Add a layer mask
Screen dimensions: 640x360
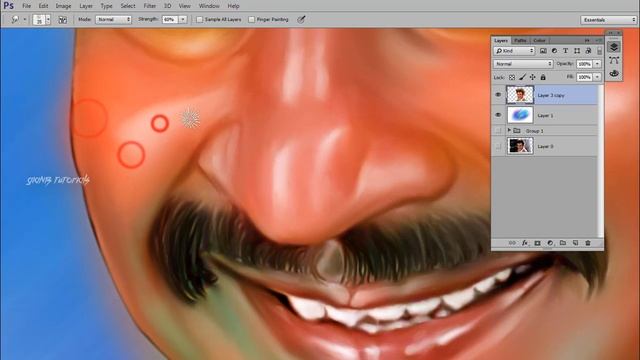(538, 243)
